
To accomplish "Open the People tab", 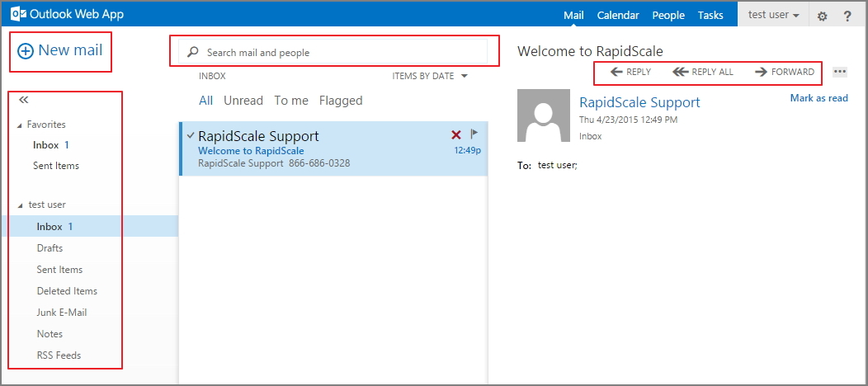I will [x=668, y=15].
